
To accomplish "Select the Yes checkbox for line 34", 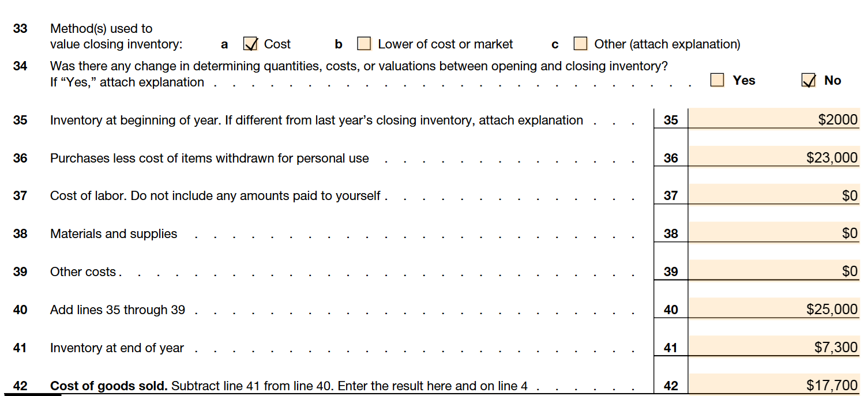I will [x=717, y=80].
